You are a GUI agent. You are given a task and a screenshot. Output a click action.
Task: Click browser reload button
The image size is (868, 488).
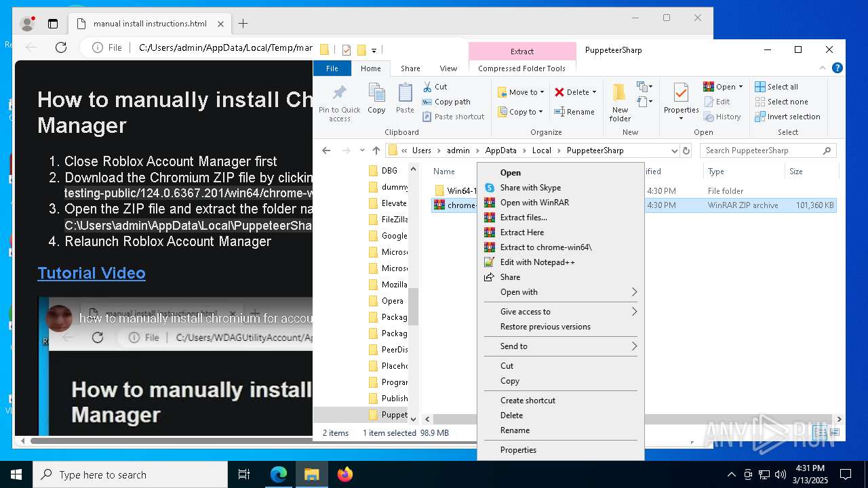pos(61,47)
